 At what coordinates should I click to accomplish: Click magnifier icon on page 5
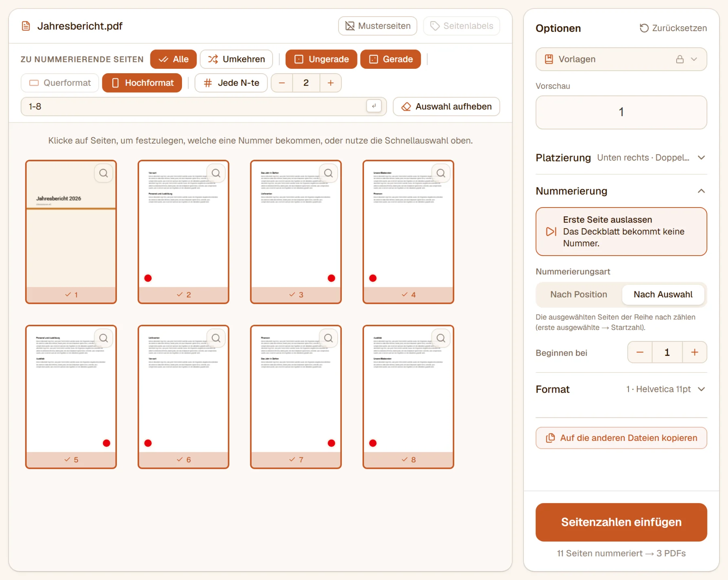pyautogui.click(x=104, y=338)
